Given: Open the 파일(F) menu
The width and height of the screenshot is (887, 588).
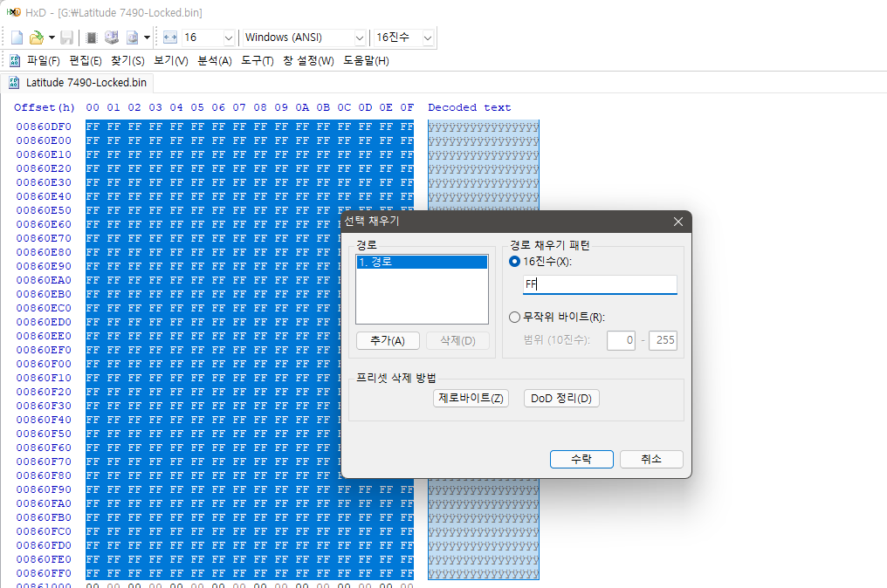Looking at the screenshot, I should tap(44, 61).
